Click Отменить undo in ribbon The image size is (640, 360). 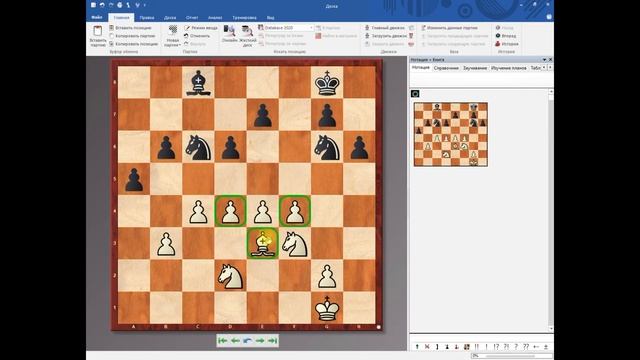coord(197,36)
